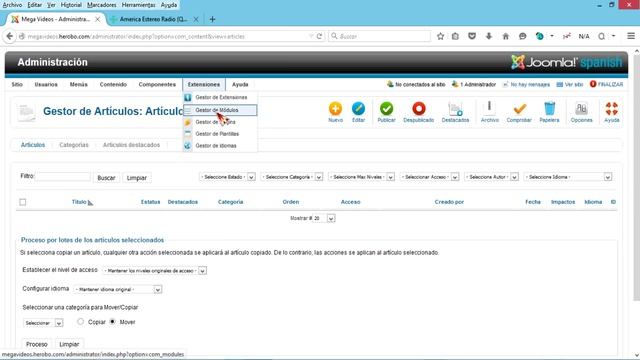Switch to Artículos destacados tab
640x360 pixels.
coord(131,145)
